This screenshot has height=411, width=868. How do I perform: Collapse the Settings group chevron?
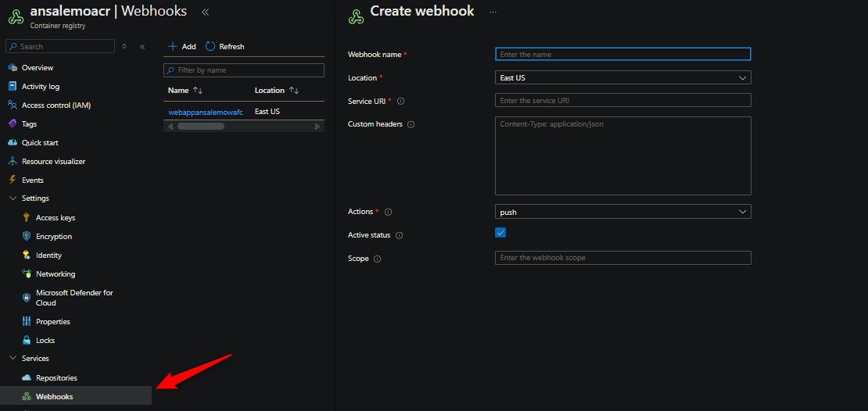(x=13, y=198)
